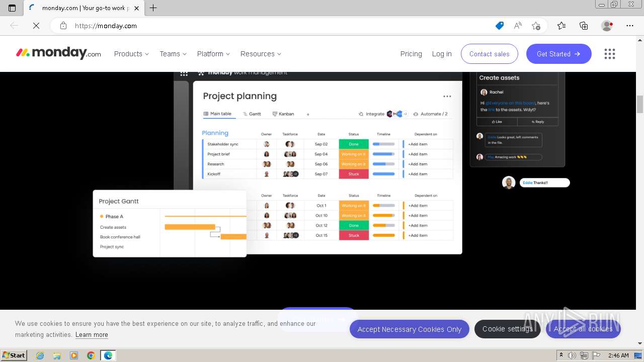Click the Edge taskbar icon
Viewport: 644px width, 362px height.
108,355
